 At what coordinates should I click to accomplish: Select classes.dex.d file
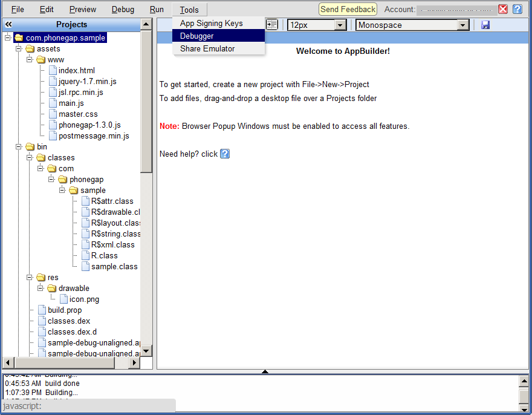point(73,332)
